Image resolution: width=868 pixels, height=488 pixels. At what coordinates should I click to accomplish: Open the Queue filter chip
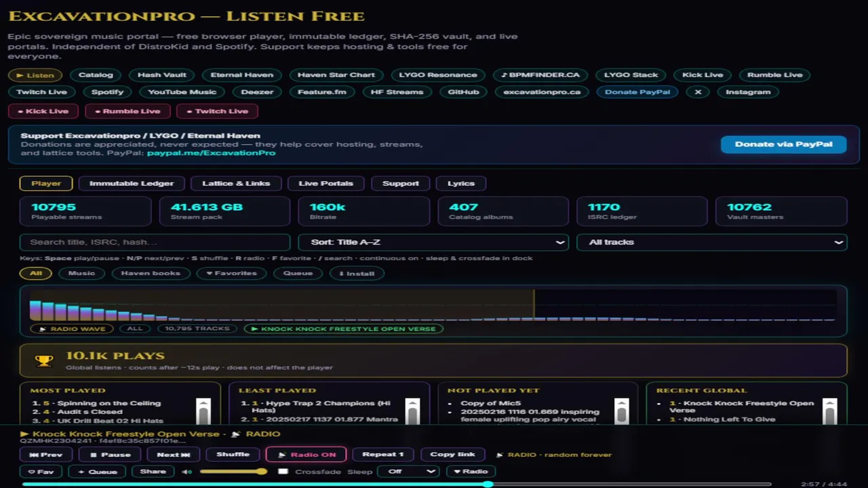point(298,273)
